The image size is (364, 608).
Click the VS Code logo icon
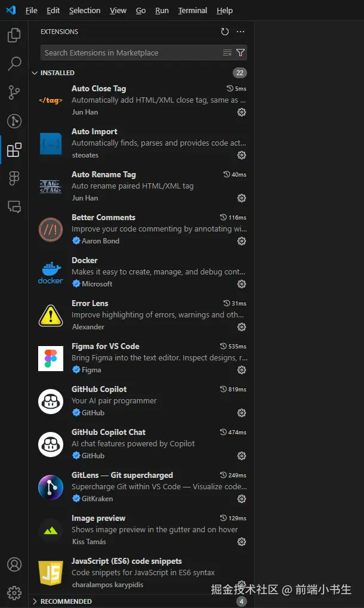[11, 10]
